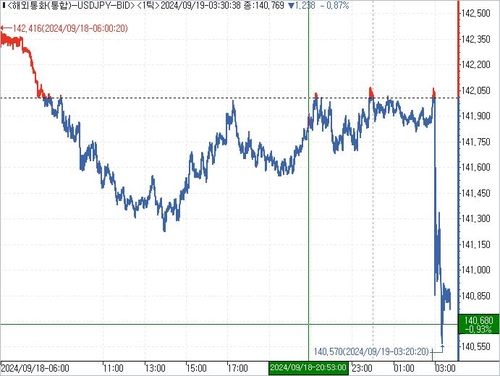Image resolution: width=500 pixels, height=376 pixels.
Task: Click the 13:00 time axis label
Action: [x=155, y=368]
